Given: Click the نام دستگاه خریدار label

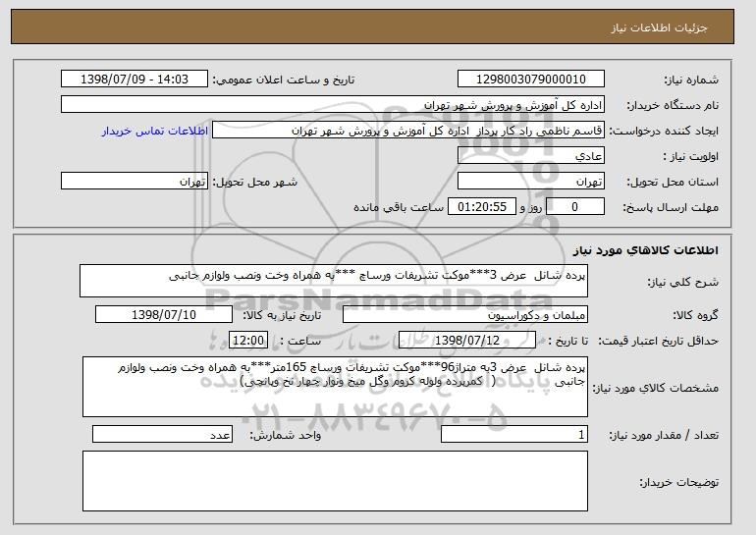Looking at the screenshot, I should coord(673,106).
